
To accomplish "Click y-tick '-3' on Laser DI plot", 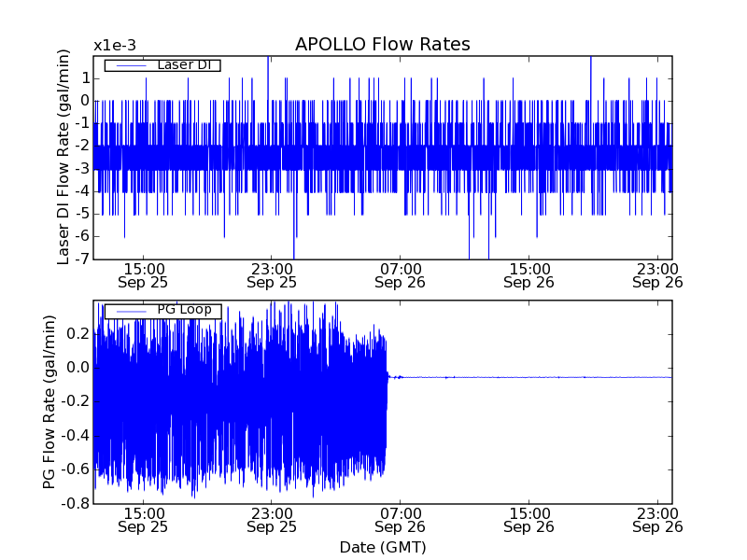I will (x=82, y=169).
